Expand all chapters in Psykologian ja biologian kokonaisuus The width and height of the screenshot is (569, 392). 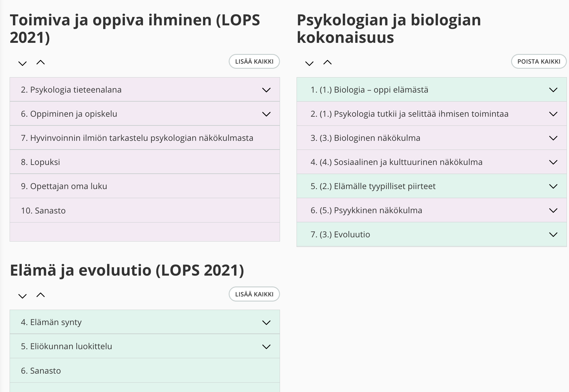click(309, 63)
